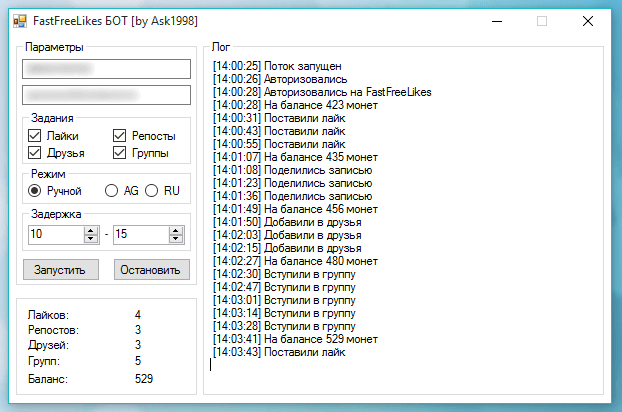
Task: Click log entry at 14:03:43 Поставили лайк
Action: (279, 352)
